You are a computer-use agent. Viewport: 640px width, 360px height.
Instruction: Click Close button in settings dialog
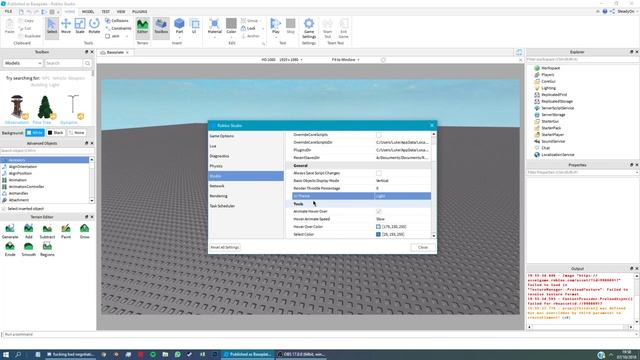pyautogui.click(x=423, y=247)
